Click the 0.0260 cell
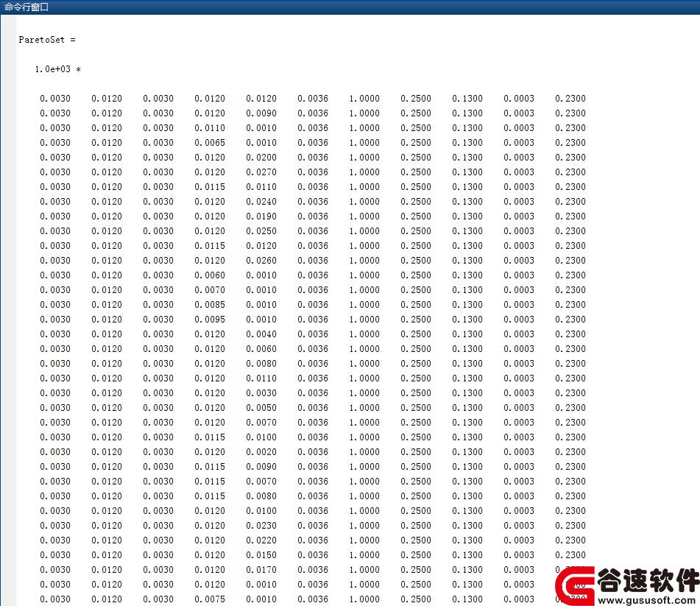Screen dimensions: 700x606 (261, 261)
